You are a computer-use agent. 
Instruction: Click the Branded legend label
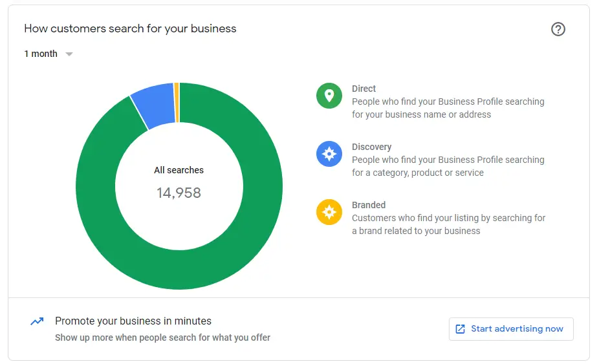(369, 205)
